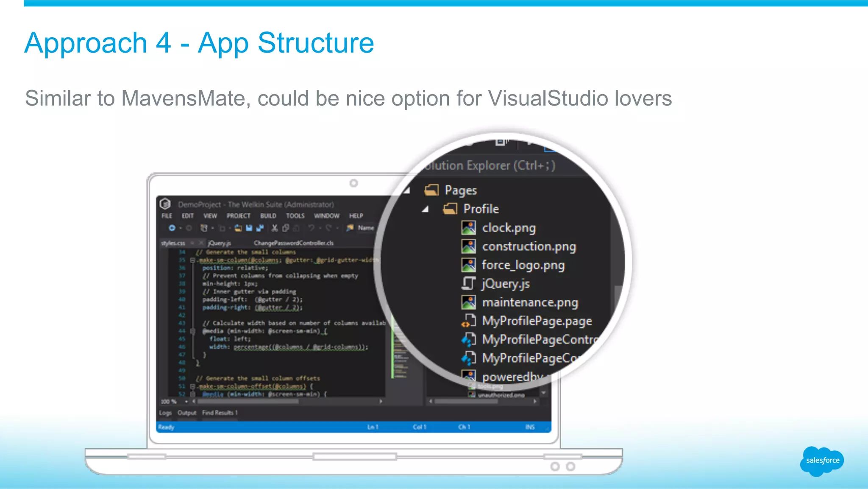Viewport: 868px width, 489px height.
Task: Click the Solution Explorer horizontal scrollbar thumb
Action: pyautogui.click(x=466, y=401)
